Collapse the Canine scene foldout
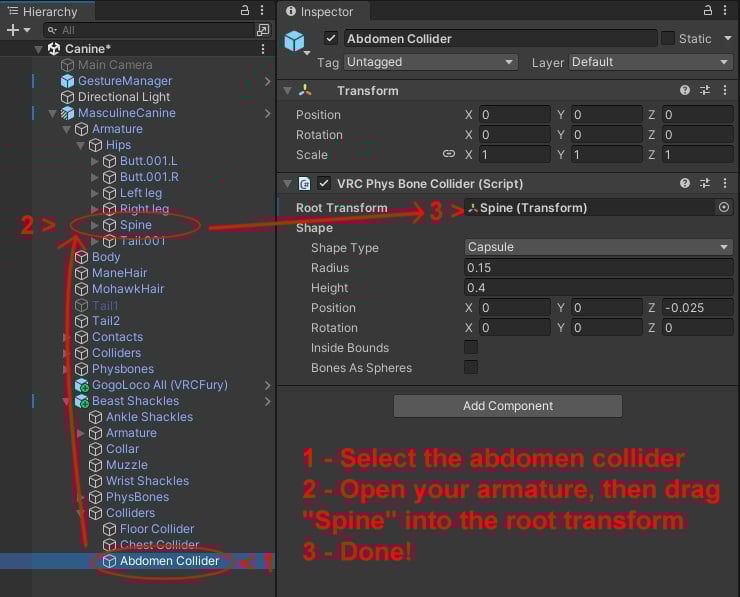Screen dimensions: 740x597 pos(38,49)
